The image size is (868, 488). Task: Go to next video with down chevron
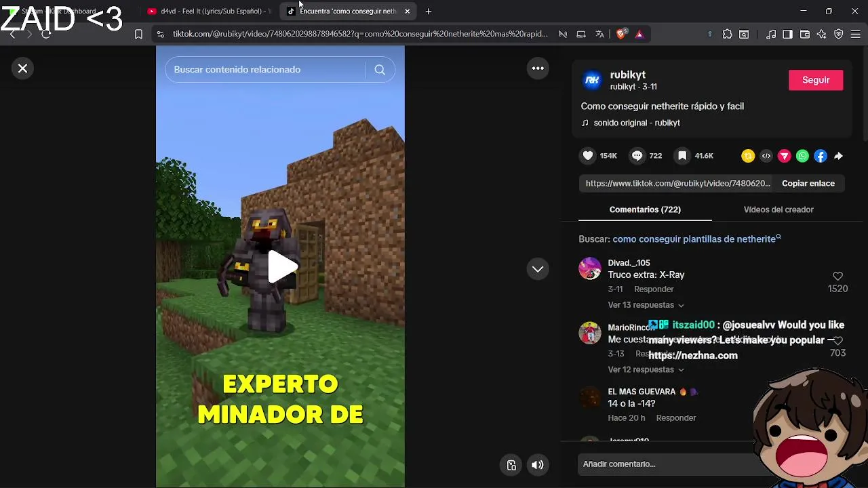[x=538, y=269]
